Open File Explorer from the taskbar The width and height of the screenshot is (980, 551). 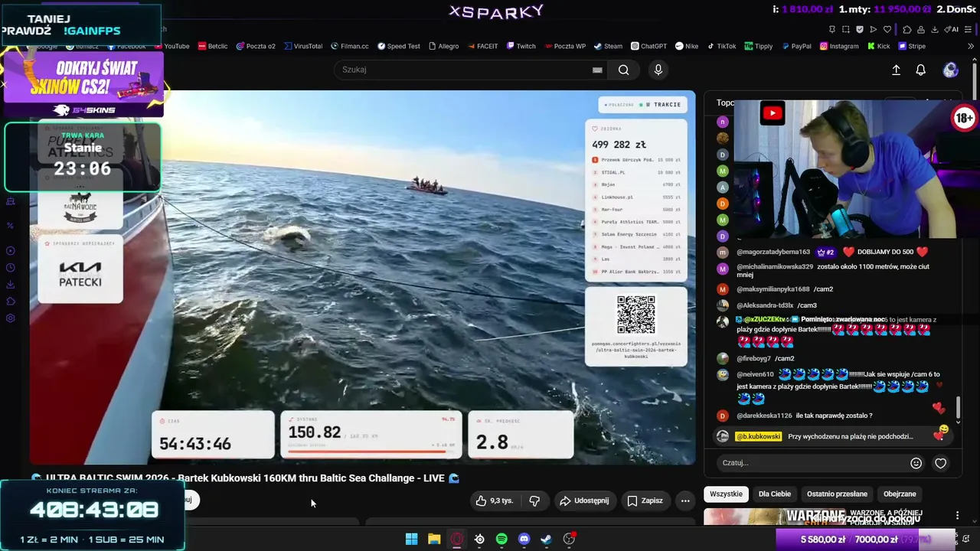click(434, 539)
